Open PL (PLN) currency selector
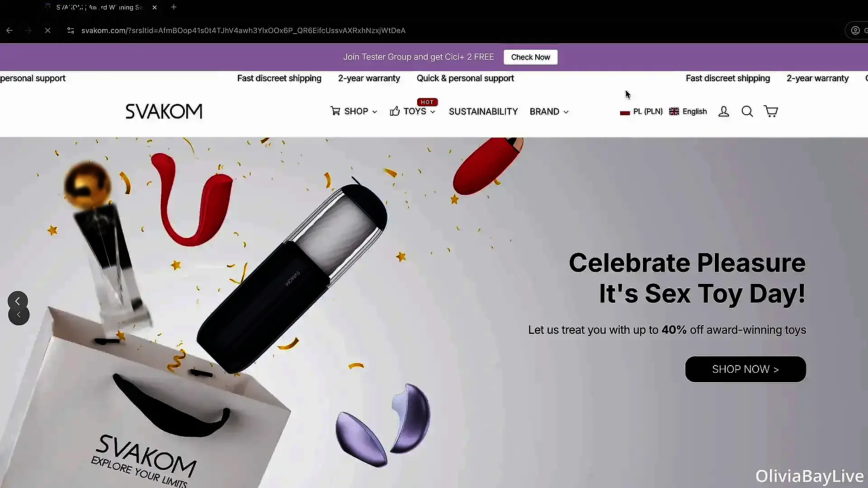 click(641, 111)
